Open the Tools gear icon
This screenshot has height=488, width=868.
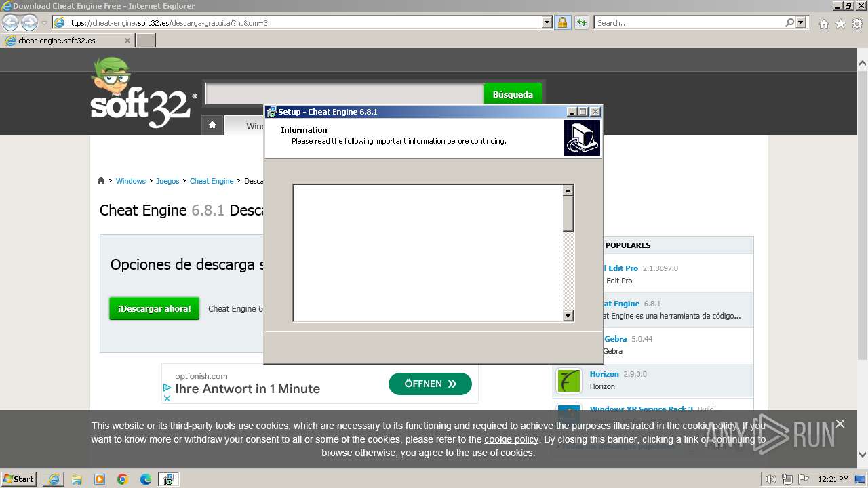click(x=857, y=24)
